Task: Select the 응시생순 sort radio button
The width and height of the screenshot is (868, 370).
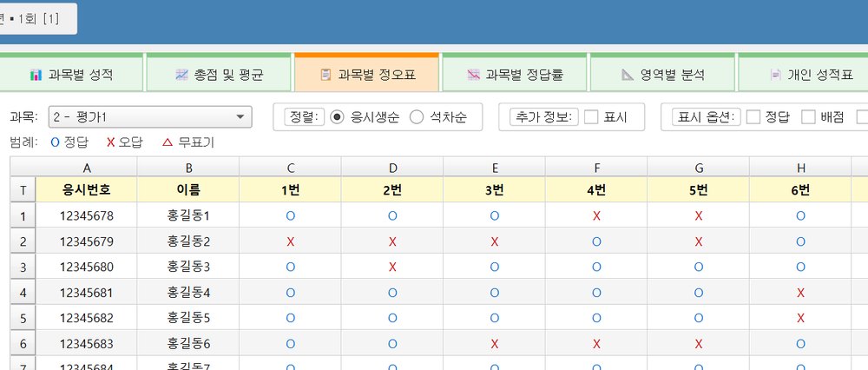Action: (x=337, y=117)
